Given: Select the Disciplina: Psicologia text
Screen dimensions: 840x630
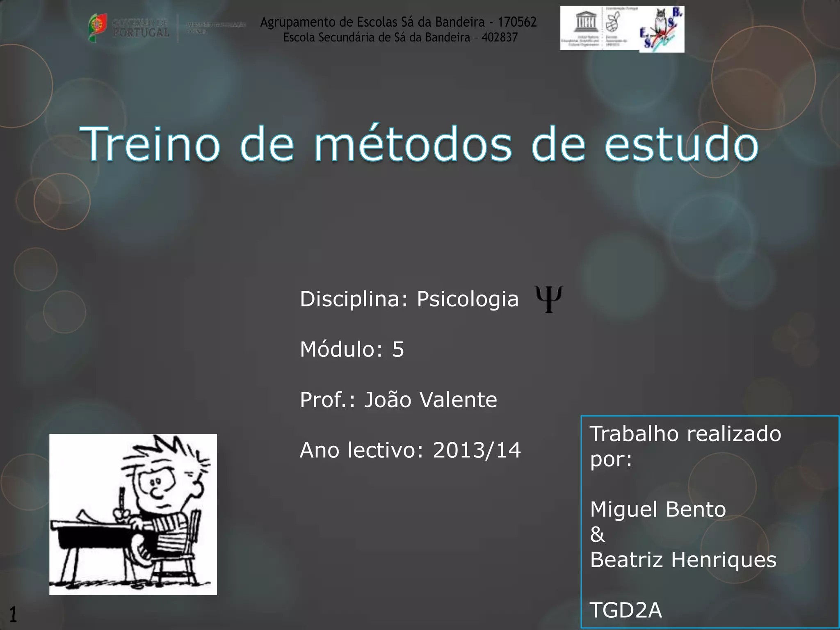Looking at the screenshot, I should (x=409, y=299).
